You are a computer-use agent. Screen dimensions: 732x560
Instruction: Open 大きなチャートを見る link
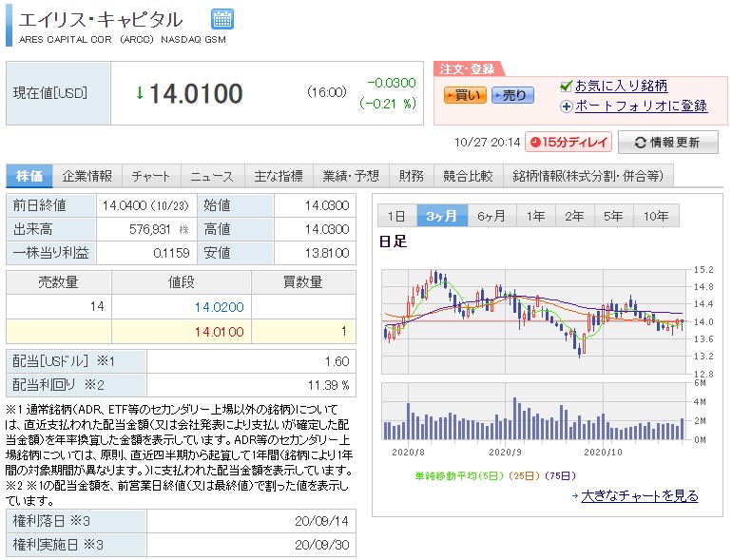coord(640,495)
